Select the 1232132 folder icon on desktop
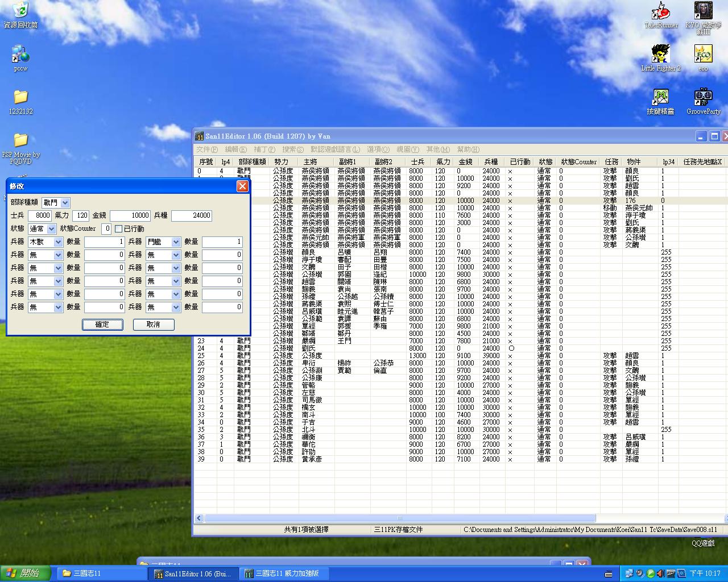 [20, 97]
